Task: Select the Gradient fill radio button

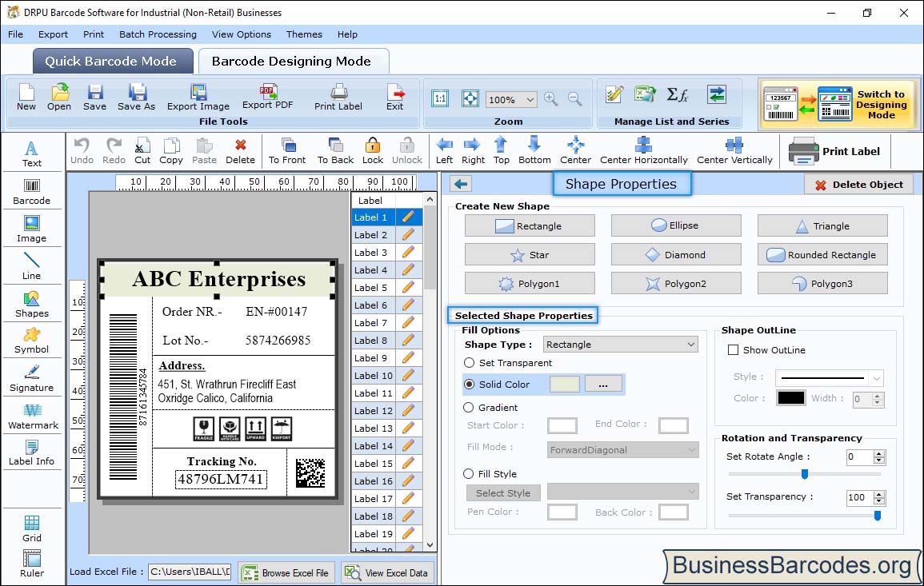Action: 469,408
